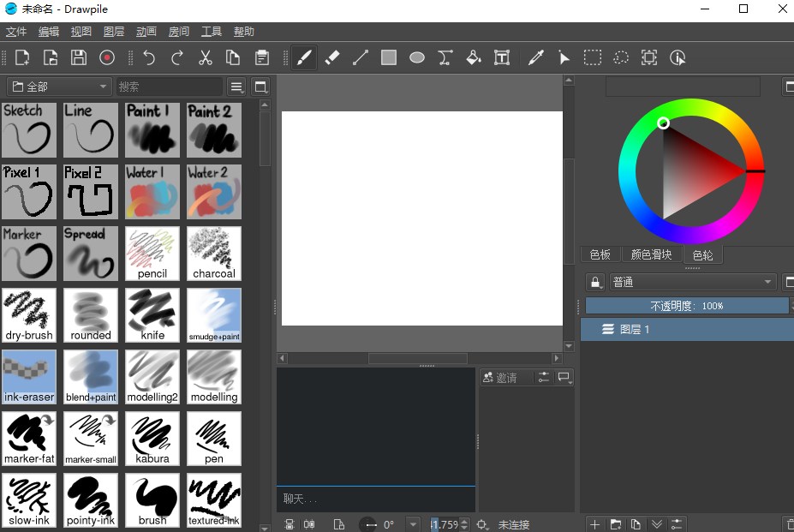
Task: Open the brush filter dropdown showing 全部
Action: pos(58,86)
